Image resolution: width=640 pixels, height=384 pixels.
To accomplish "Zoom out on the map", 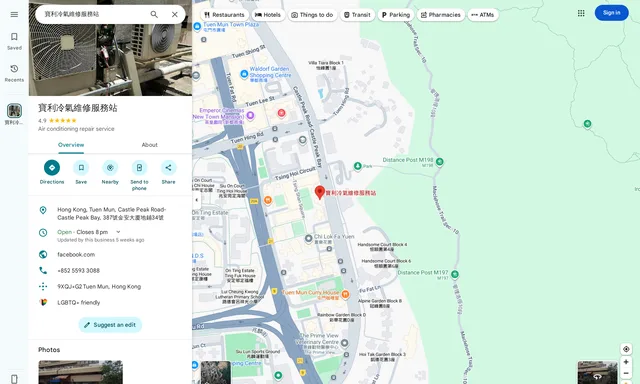I will click(x=626, y=373).
